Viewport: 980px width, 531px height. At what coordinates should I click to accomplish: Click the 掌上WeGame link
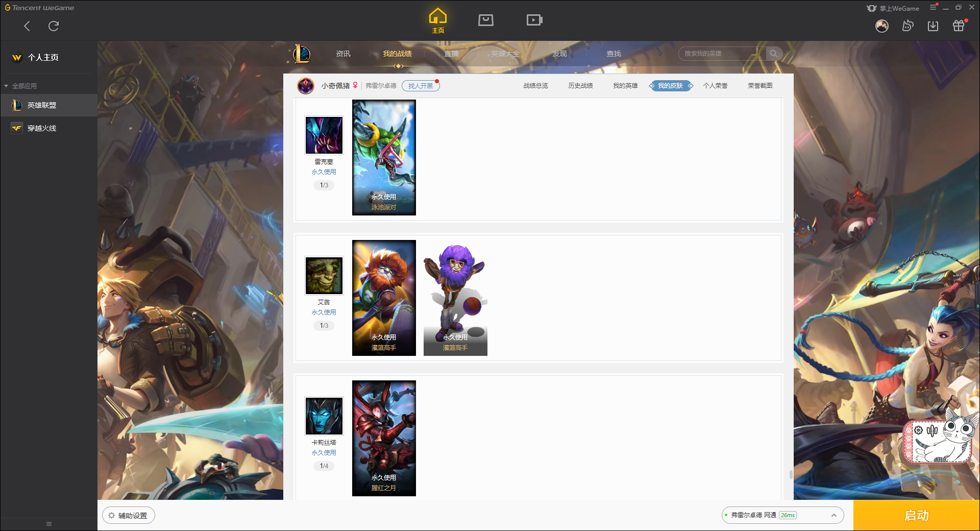coord(893,8)
